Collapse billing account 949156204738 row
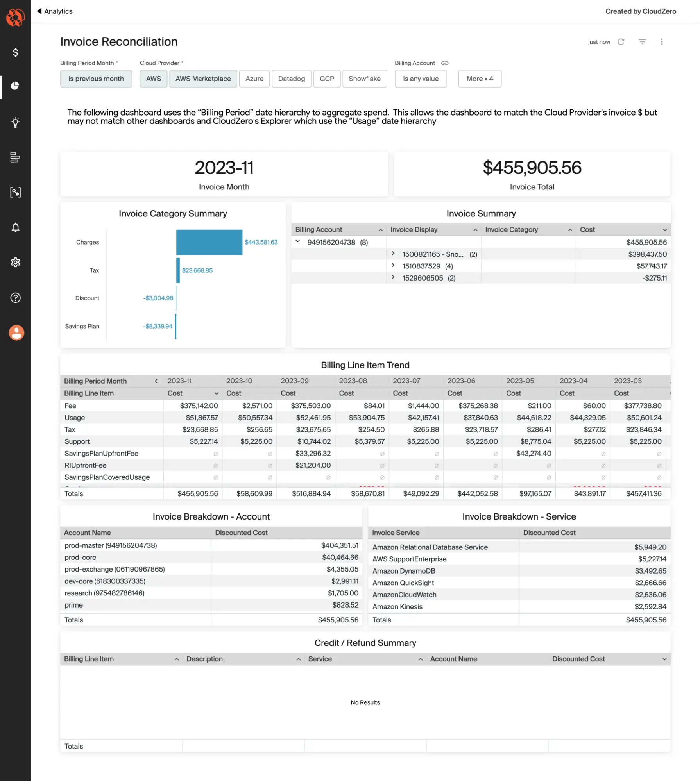Image resolution: width=700 pixels, height=781 pixels. coord(298,242)
